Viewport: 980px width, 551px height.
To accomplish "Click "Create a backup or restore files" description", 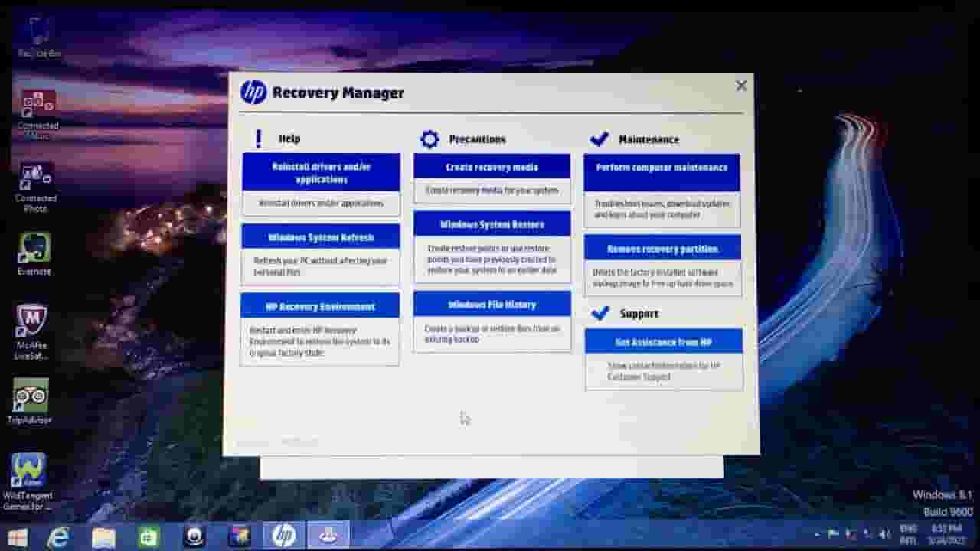I will click(492, 334).
